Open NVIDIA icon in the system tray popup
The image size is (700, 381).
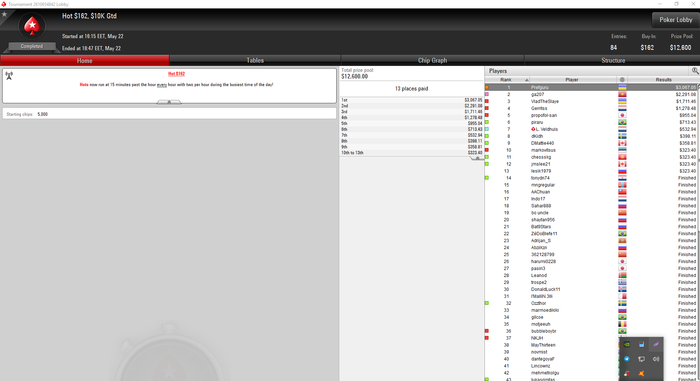click(627, 344)
